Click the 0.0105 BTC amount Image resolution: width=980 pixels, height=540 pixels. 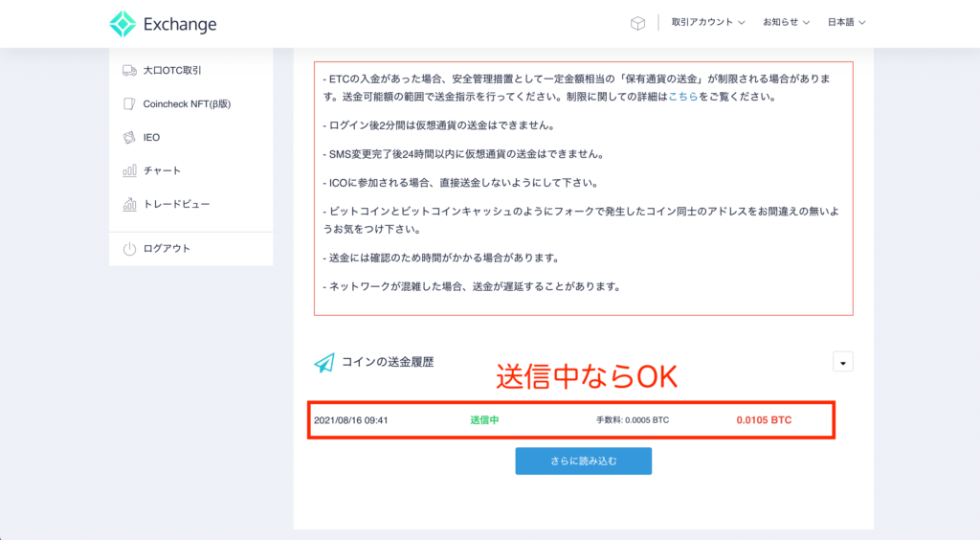click(x=764, y=420)
